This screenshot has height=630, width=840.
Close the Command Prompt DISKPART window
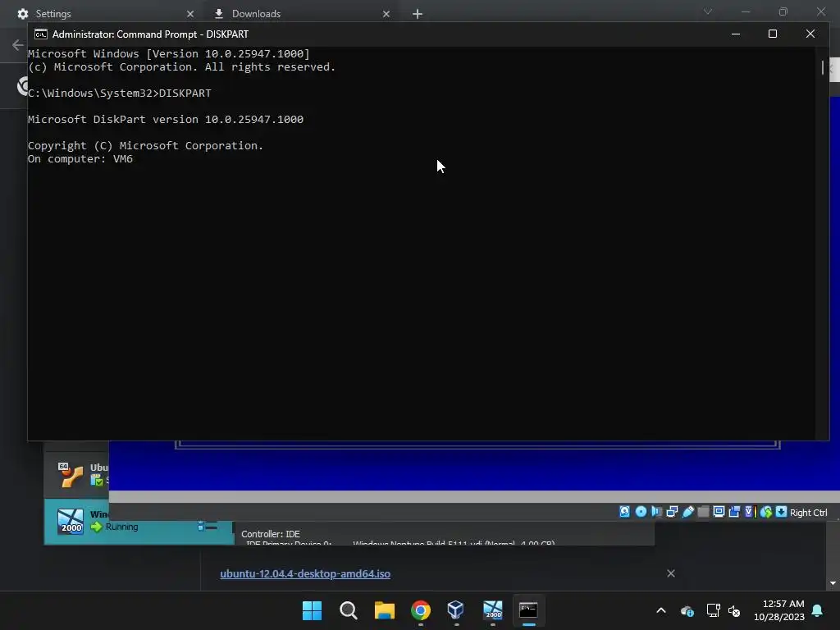[x=810, y=34]
